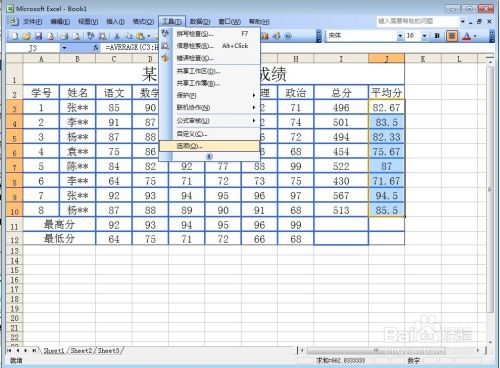Click first sheet navigation arrow
Image resolution: width=500 pixels, height=368 pixels.
point(9,350)
